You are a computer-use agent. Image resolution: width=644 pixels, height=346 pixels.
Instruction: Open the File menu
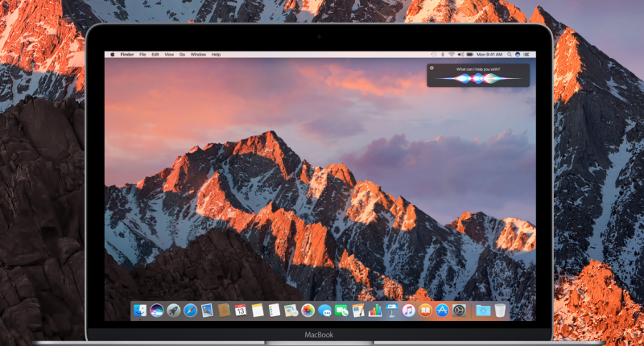142,54
